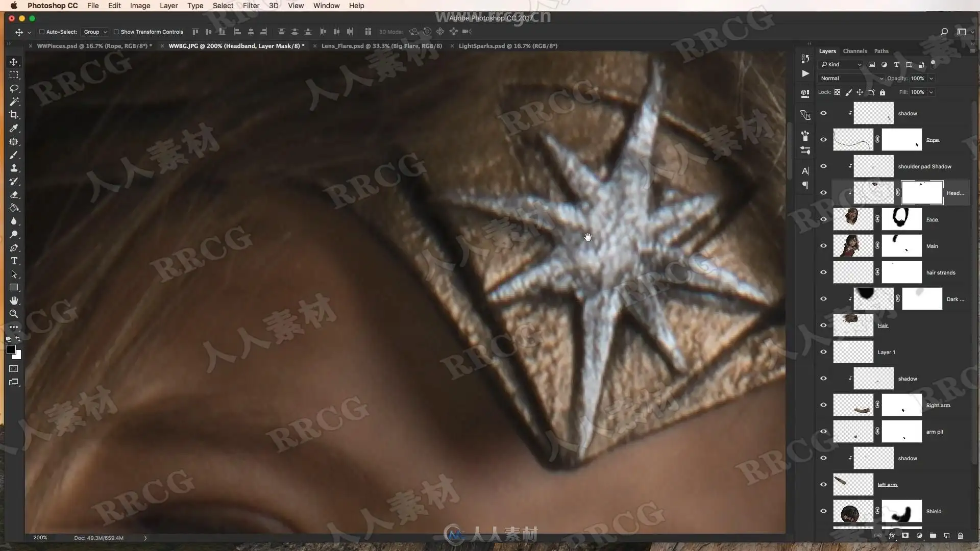
Task: Select the Horizontal Type tool
Action: click(x=14, y=261)
